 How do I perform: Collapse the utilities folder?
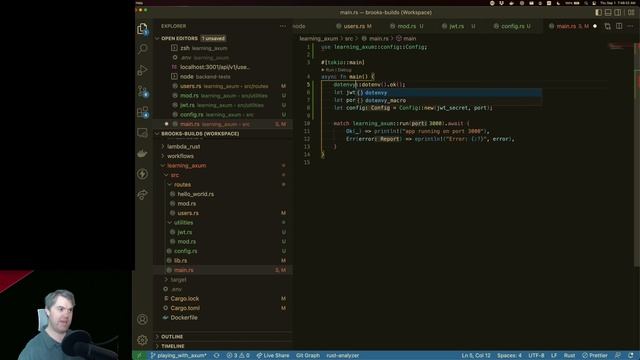click(183, 222)
